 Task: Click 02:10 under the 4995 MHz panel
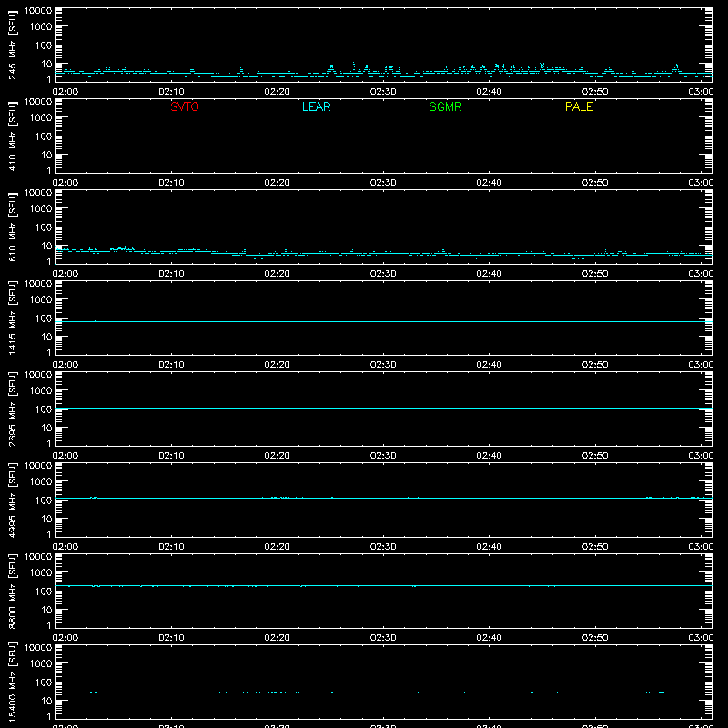171,547
